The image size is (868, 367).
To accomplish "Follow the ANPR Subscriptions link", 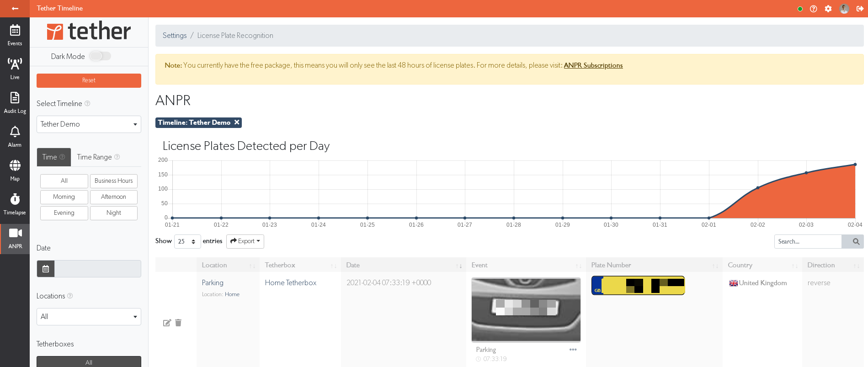I will pyautogui.click(x=593, y=65).
